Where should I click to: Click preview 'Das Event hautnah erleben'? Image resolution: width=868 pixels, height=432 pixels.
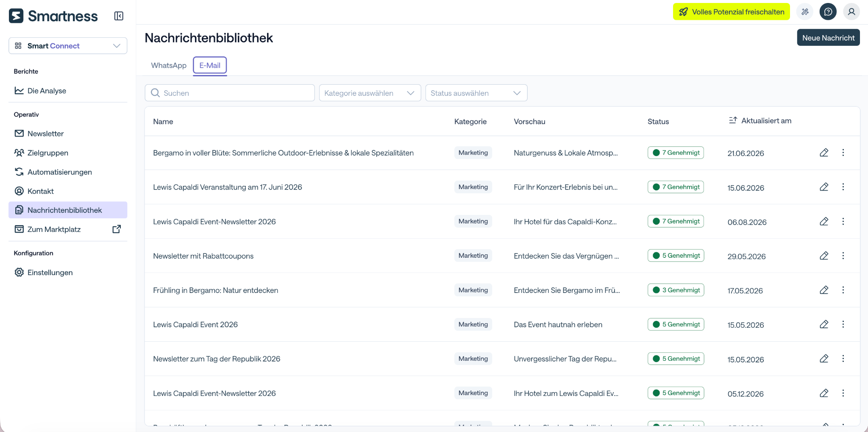point(558,325)
